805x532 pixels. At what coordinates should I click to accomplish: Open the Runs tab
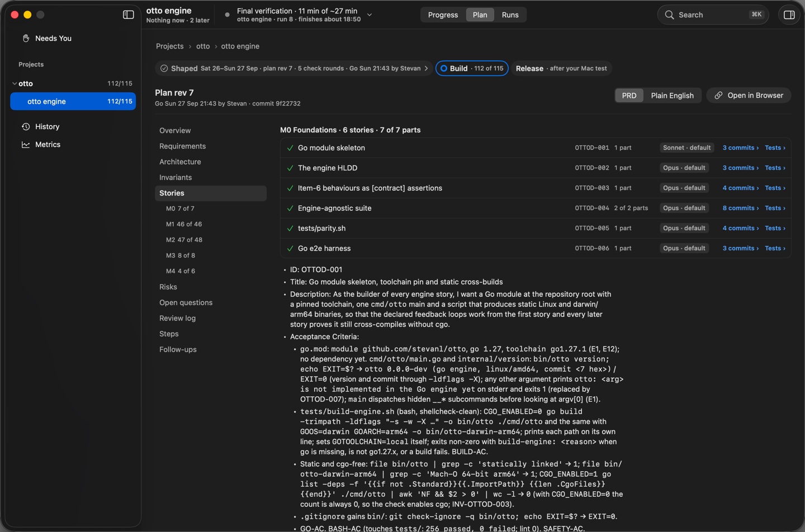(510, 15)
